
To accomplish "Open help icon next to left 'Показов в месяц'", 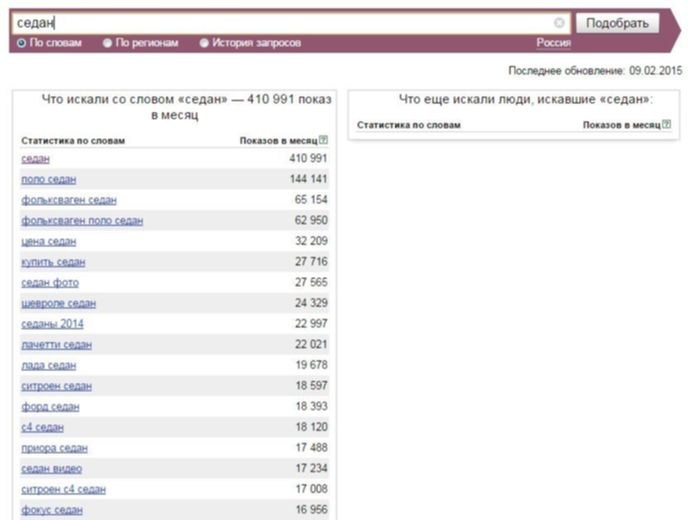I will [x=323, y=140].
